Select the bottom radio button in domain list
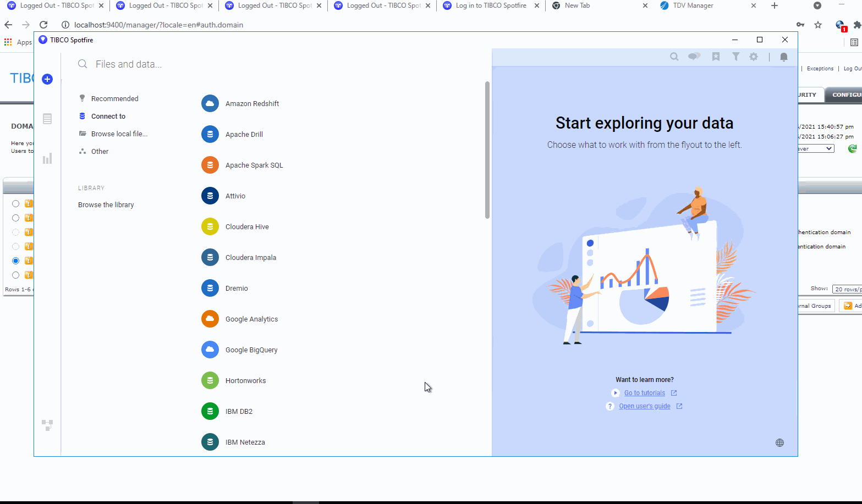The image size is (862, 504). pos(15,275)
